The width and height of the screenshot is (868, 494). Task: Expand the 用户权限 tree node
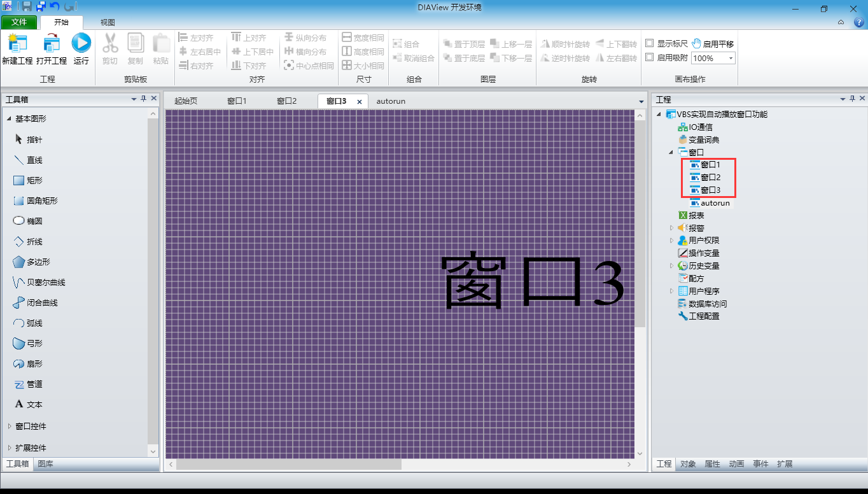(671, 241)
